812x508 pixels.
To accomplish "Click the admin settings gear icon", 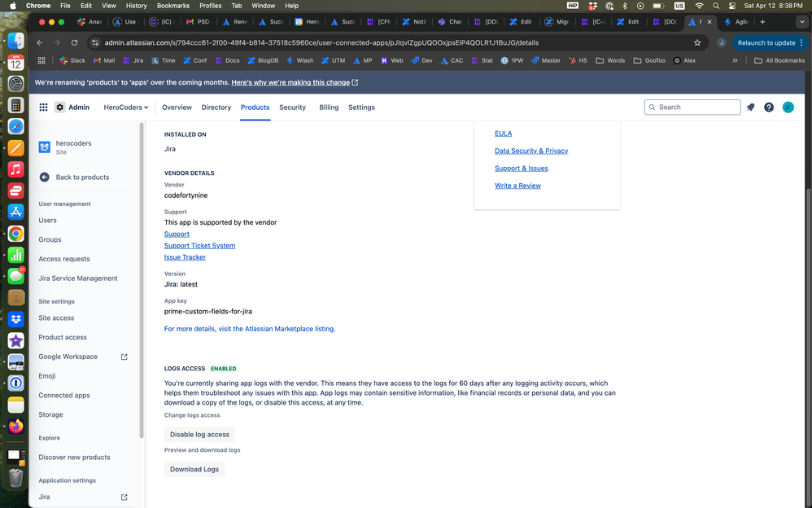I will [x=59, y=107].
